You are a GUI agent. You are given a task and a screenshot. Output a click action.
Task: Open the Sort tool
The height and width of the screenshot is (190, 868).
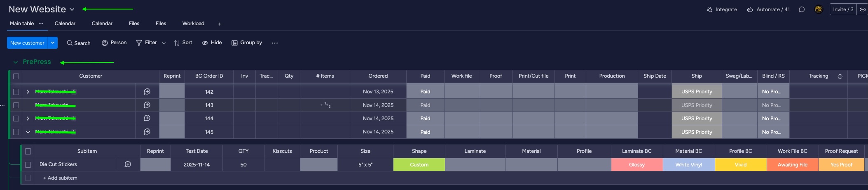click(x=177, y=43)
